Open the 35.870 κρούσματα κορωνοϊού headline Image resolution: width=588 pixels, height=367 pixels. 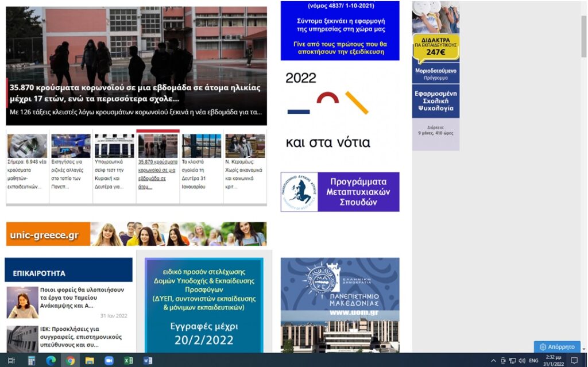coord(135,92)
